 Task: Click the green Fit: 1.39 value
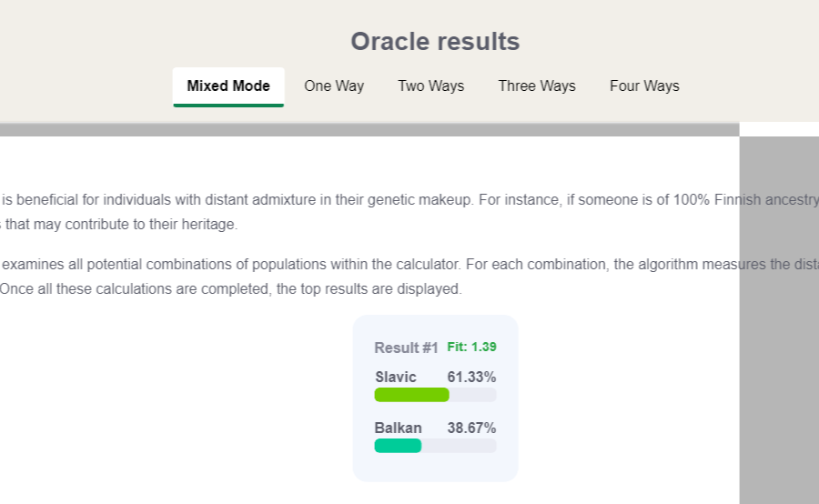point(471,347)
